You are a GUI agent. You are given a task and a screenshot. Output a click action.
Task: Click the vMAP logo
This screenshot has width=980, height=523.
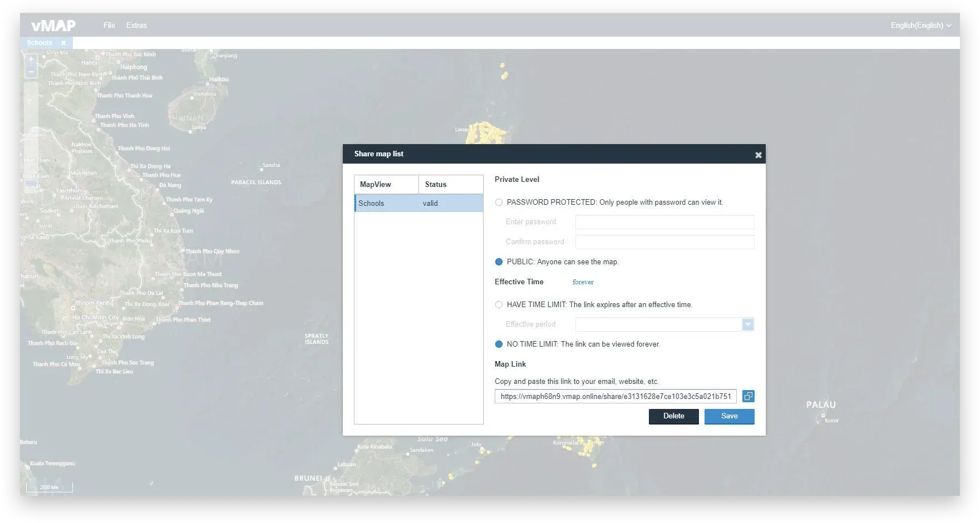pyautogui.click(x=53, y=26)
